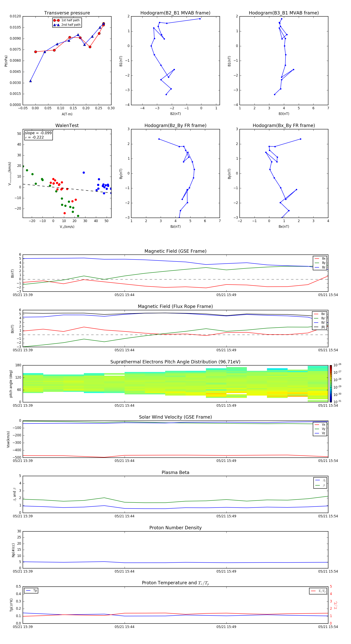Click the 'Pt(nPa)' y-axis label

pyautogui.click(x=6, y=61)
